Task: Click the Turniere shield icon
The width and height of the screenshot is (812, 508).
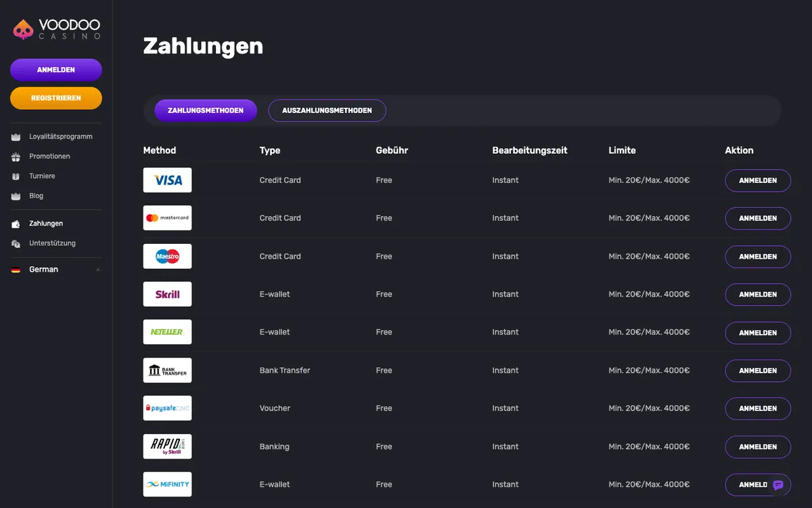Action: (16, 176)
